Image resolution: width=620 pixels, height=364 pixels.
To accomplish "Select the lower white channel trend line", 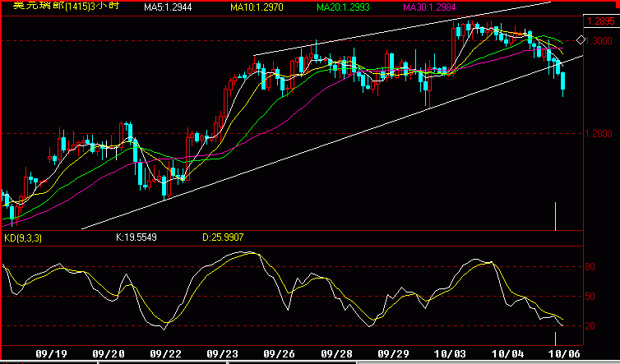I will (332, 142).
